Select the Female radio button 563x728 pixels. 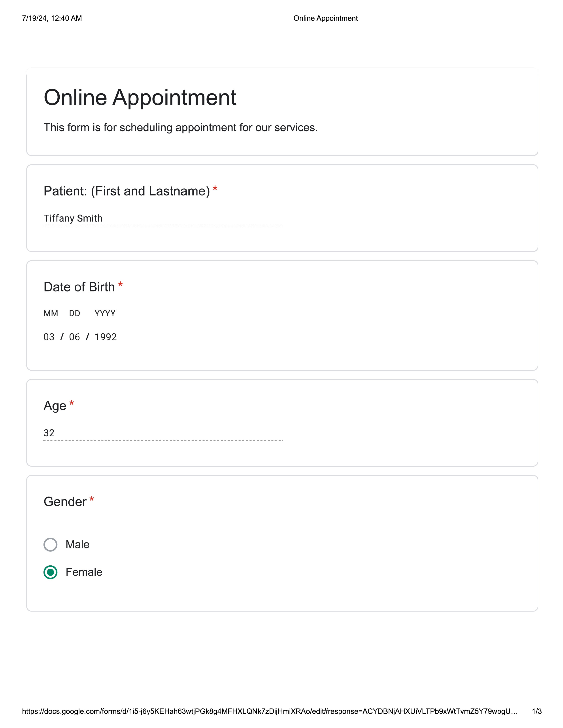click(50, 572)
